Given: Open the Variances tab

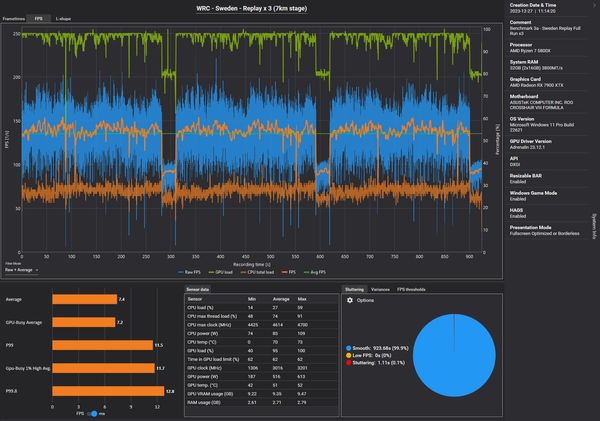Looking at the screenshot, I should click(380, 288).
